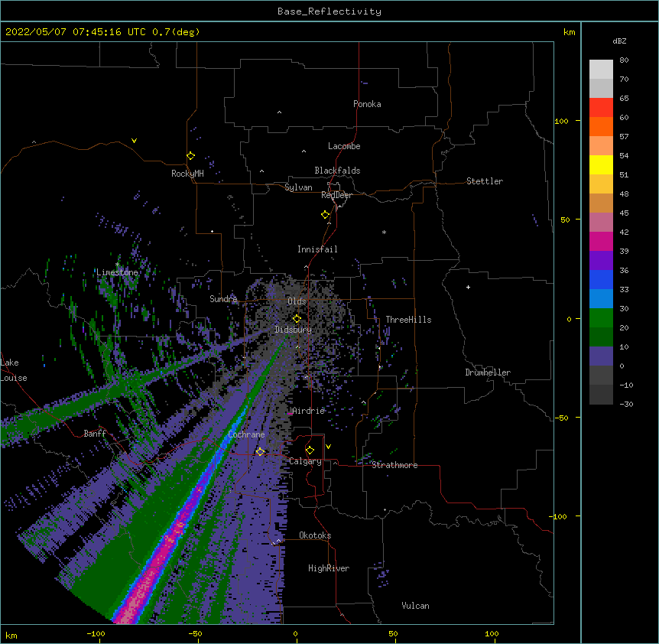Select the brown 48–45 dBZ swatch

[601, 203]
